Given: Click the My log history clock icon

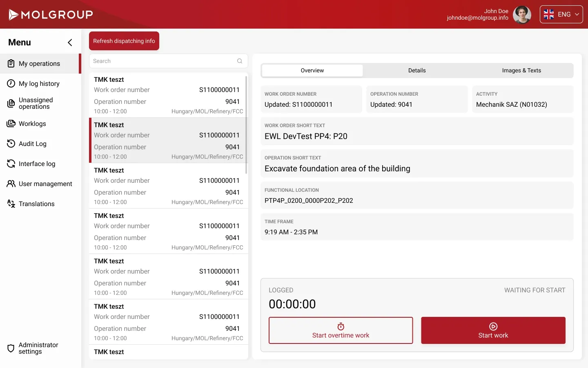Looking at the screenshot, I should coord(11,83).
